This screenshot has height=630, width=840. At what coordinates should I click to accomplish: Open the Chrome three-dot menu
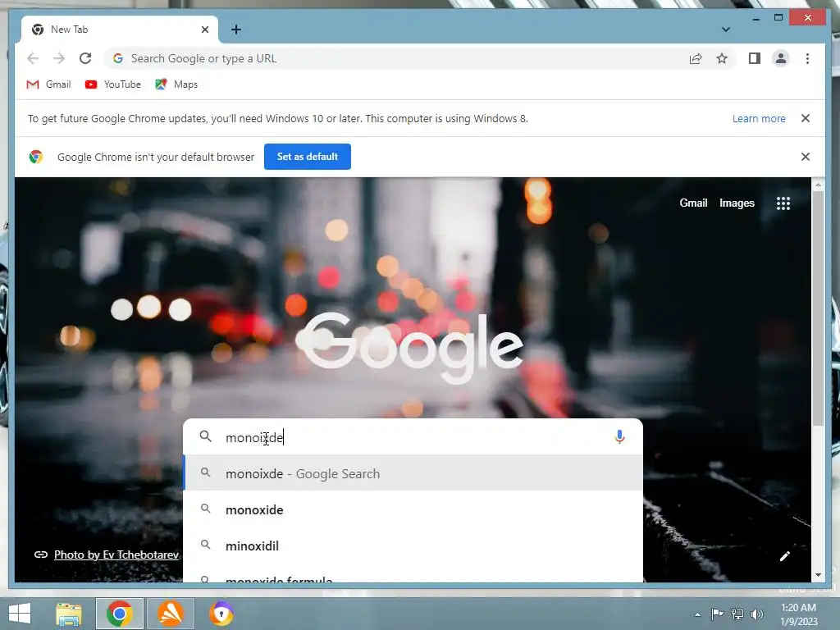click(x=807, y=58)
